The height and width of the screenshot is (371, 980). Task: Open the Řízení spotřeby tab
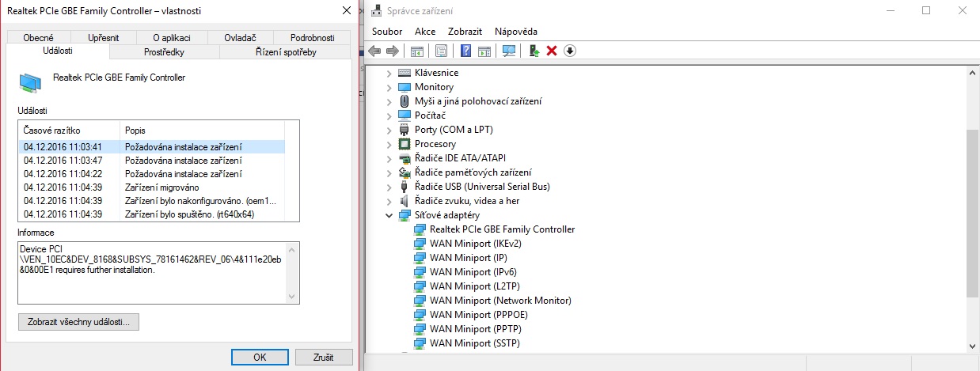coord(285,52)
